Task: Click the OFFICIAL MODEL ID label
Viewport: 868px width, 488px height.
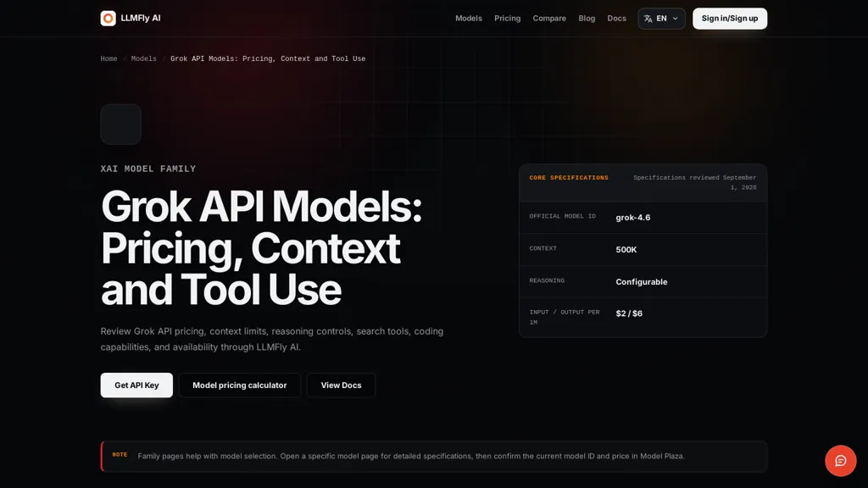Action: (563, 216)
